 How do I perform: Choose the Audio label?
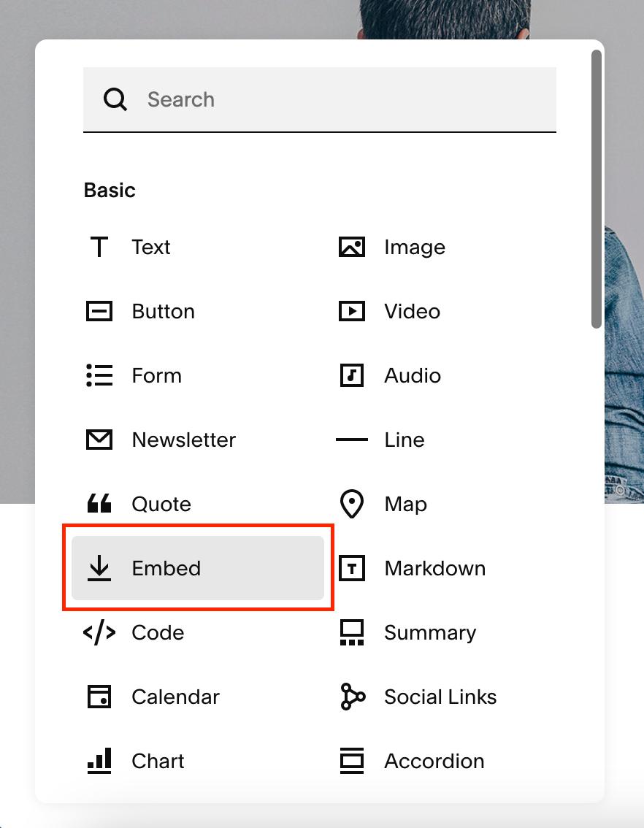click(x=413, y=376)
